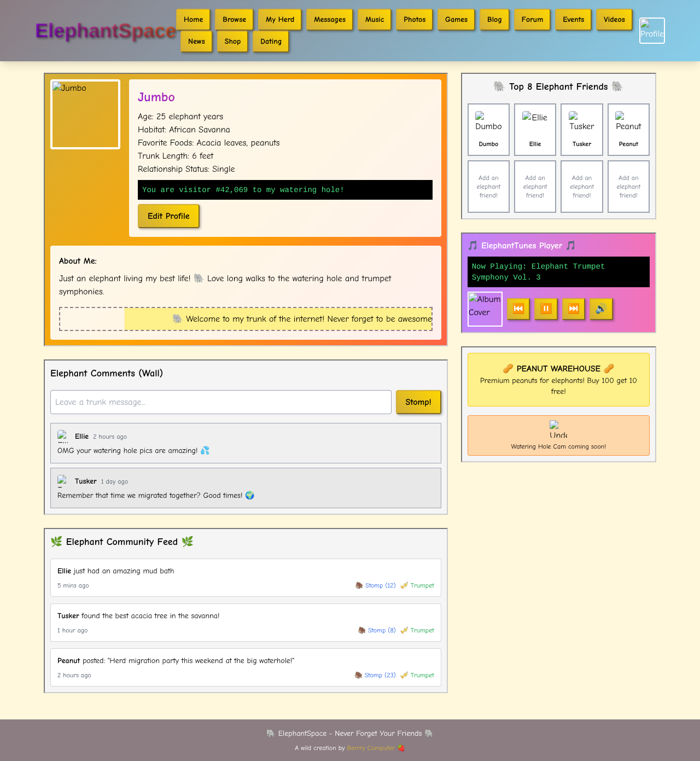The image size is (700, 761).
Task: Trumpet Tusker's acacia tree post
Action: click(417, 630)
